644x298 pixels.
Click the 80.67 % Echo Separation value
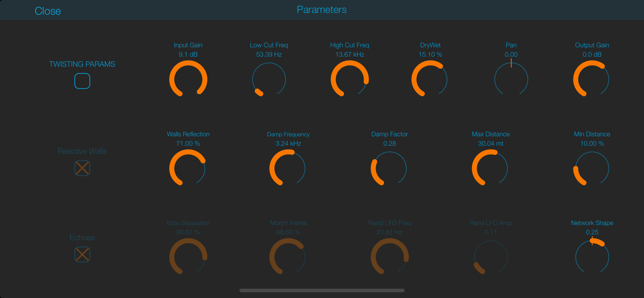pos(188,232)
